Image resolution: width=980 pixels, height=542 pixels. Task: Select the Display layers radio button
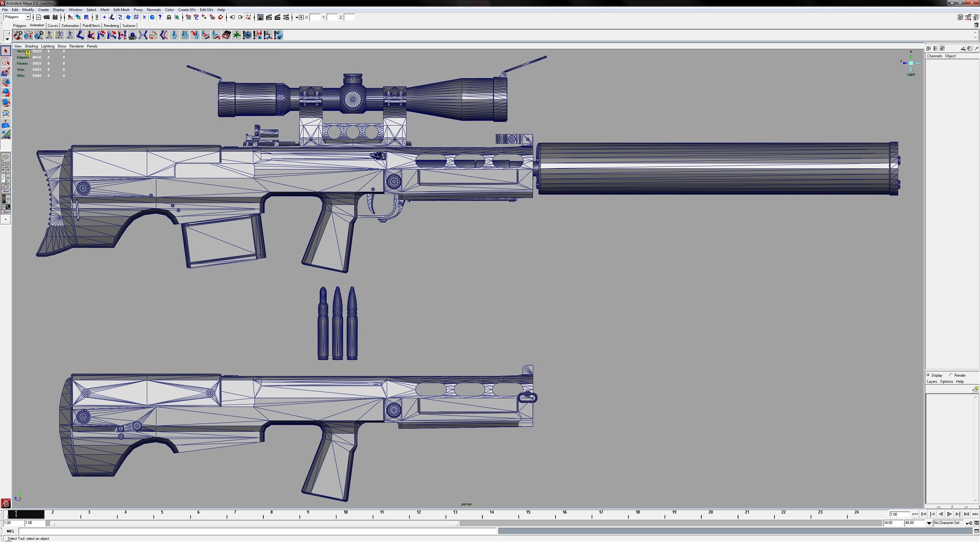(928, 375)
